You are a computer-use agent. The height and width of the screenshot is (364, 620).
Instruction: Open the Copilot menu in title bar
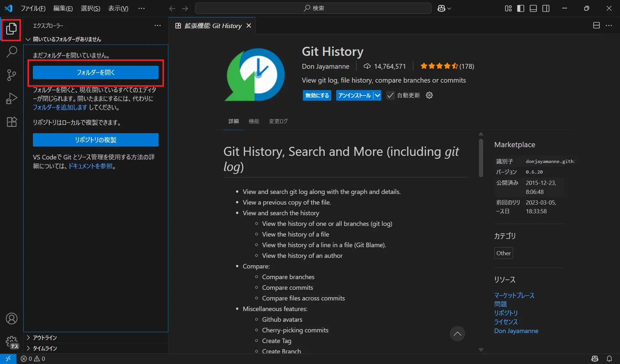coord(444,8)
